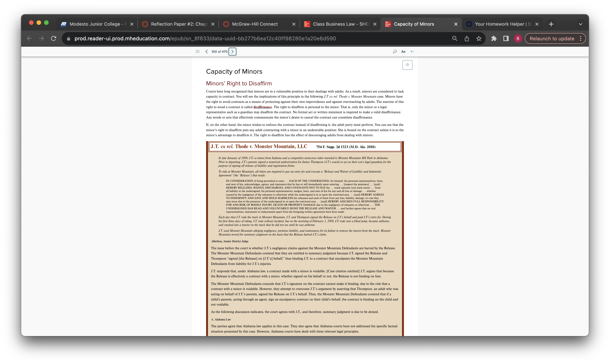This screenshot has height=364, width=610.
Task: Click the A. Alabama Law subheading
Action: click(221, 319)
